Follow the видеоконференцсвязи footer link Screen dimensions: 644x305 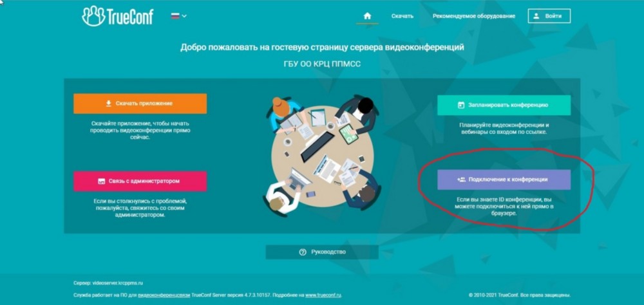164,295
